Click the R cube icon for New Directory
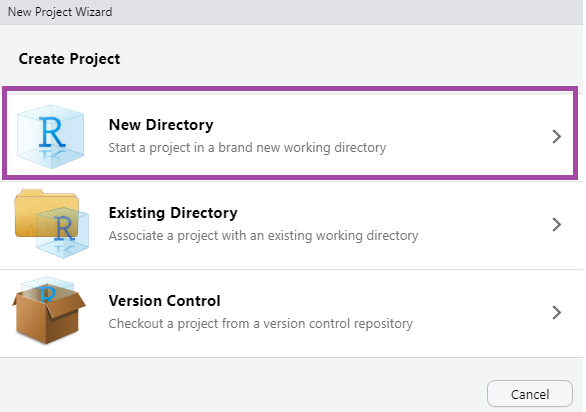 coord(51,136)
